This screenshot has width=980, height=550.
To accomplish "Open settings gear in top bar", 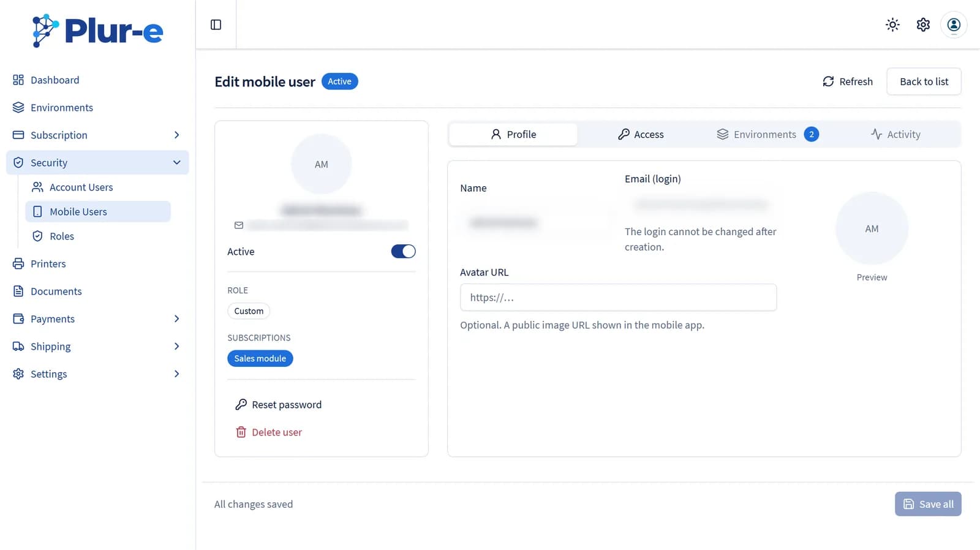I will point(923,24).
